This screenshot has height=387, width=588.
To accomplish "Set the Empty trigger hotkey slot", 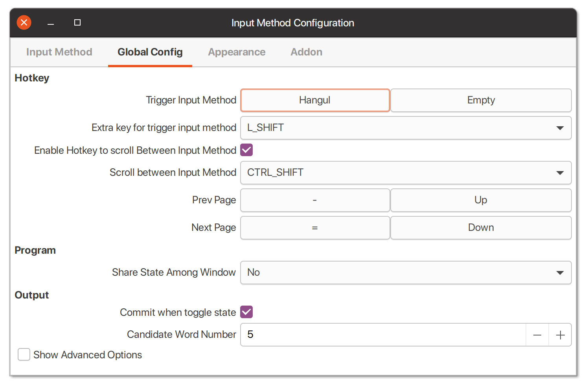I will 481,100.
